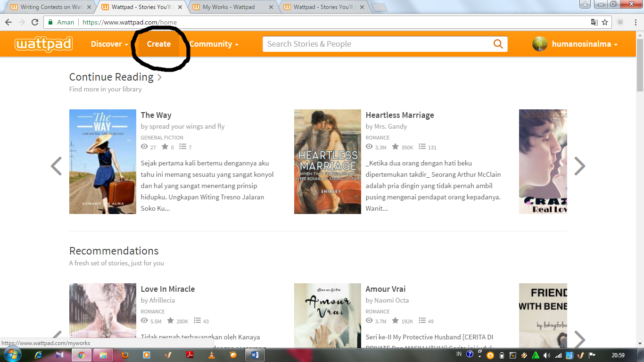The width and height of the screenshot is (644, 362).
Task: Click the votes star icon for Heartless Marriage
Action: coord(395,147)
